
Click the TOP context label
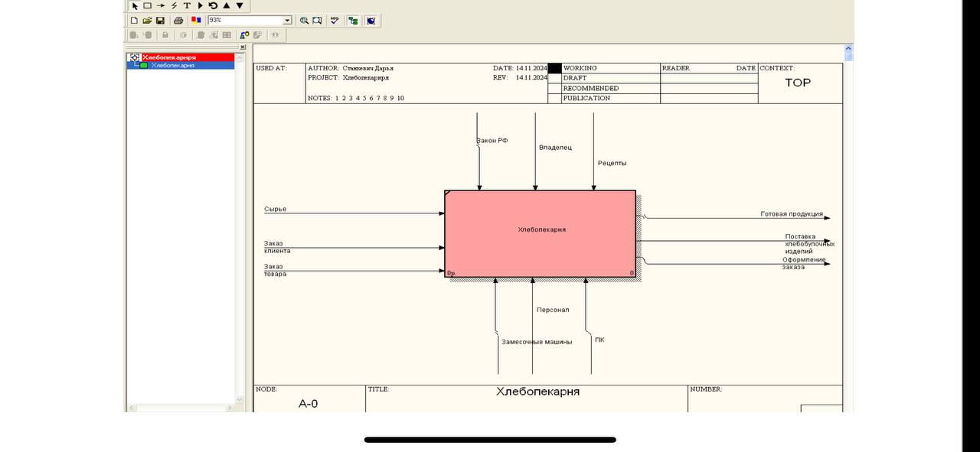(798, 83)
